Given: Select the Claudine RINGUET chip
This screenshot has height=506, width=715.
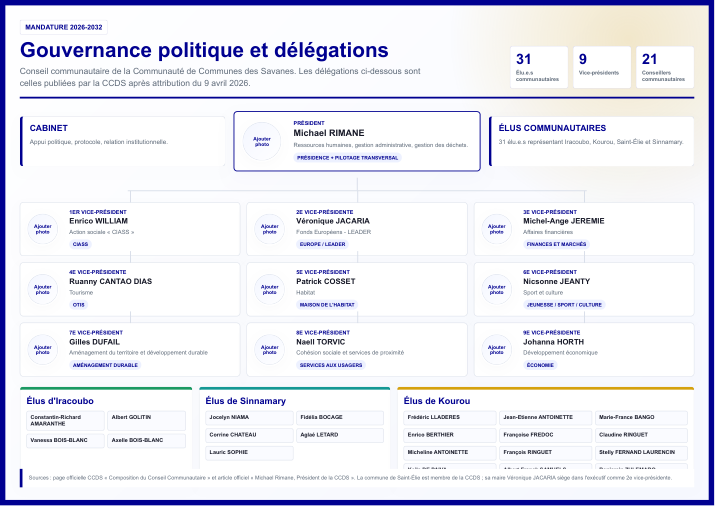Looking at the screenshot, I should [641, 435].
